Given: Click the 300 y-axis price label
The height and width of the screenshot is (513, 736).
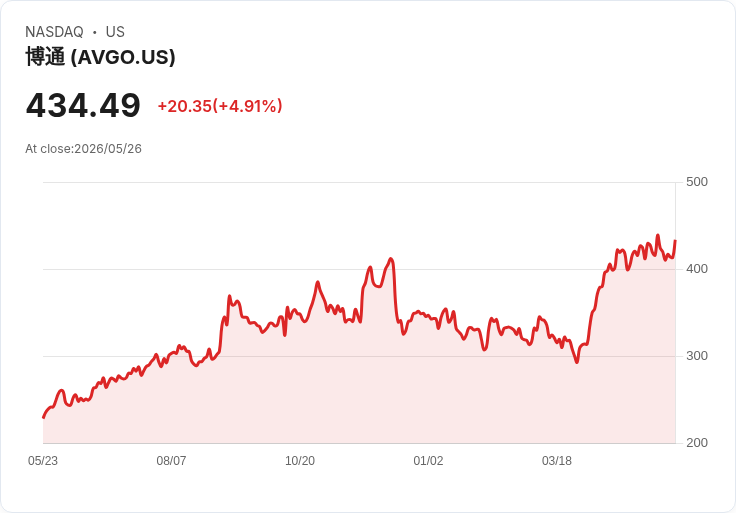Looking at the screenshot, I should tap(697, 356).
